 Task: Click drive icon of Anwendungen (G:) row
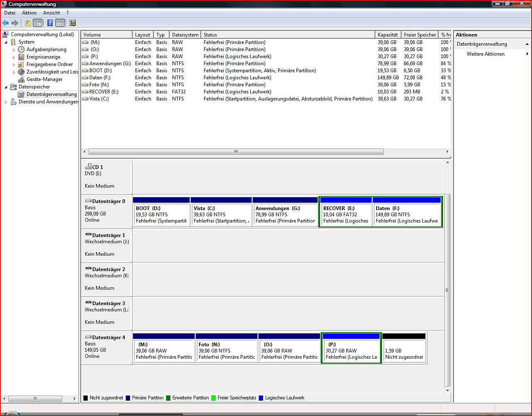[85, 64]
